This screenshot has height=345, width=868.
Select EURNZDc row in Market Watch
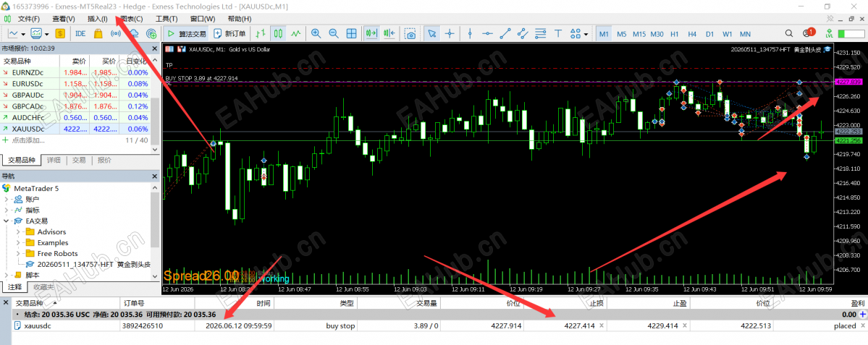(x=75, y=72)
